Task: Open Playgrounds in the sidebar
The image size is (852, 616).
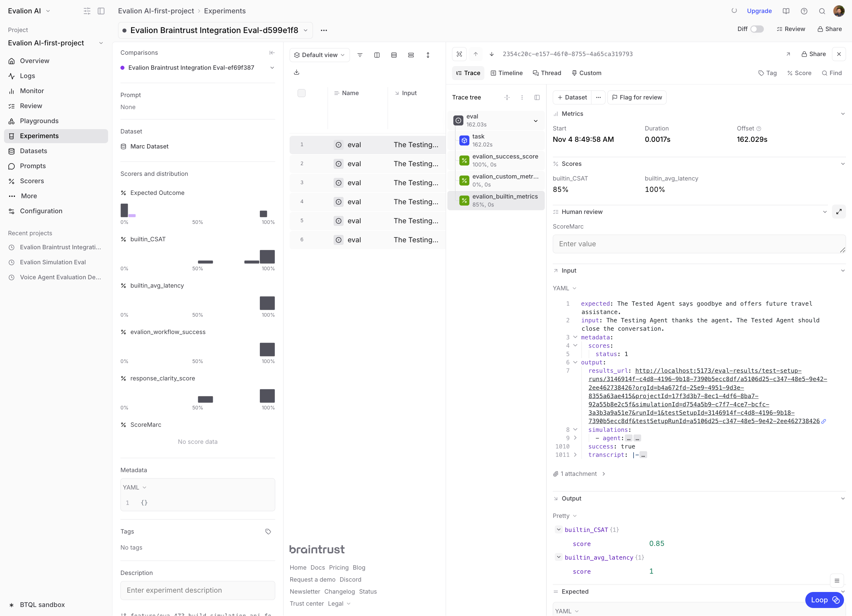Action: click(56, 121)
